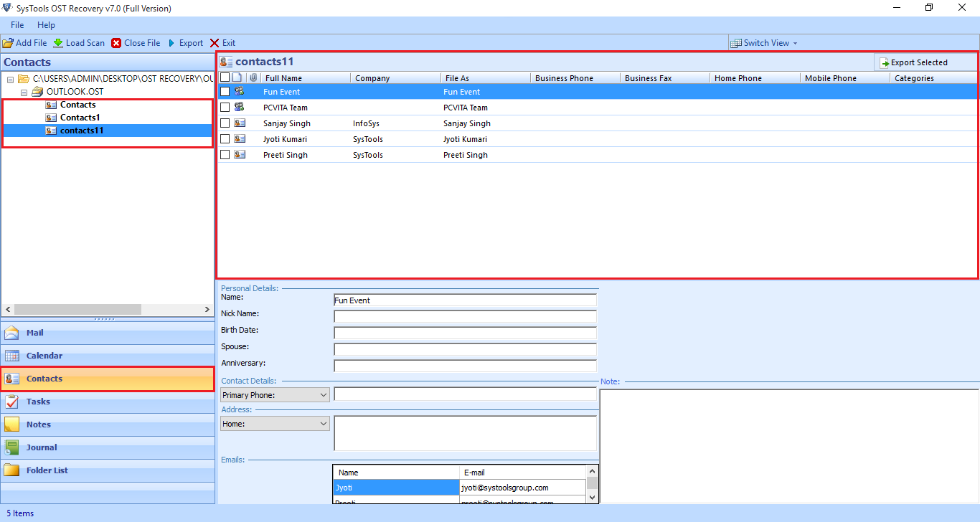Check the box for PCVITA Team
This screenshot has width=980, height=522.
click(x=225, y=108)
